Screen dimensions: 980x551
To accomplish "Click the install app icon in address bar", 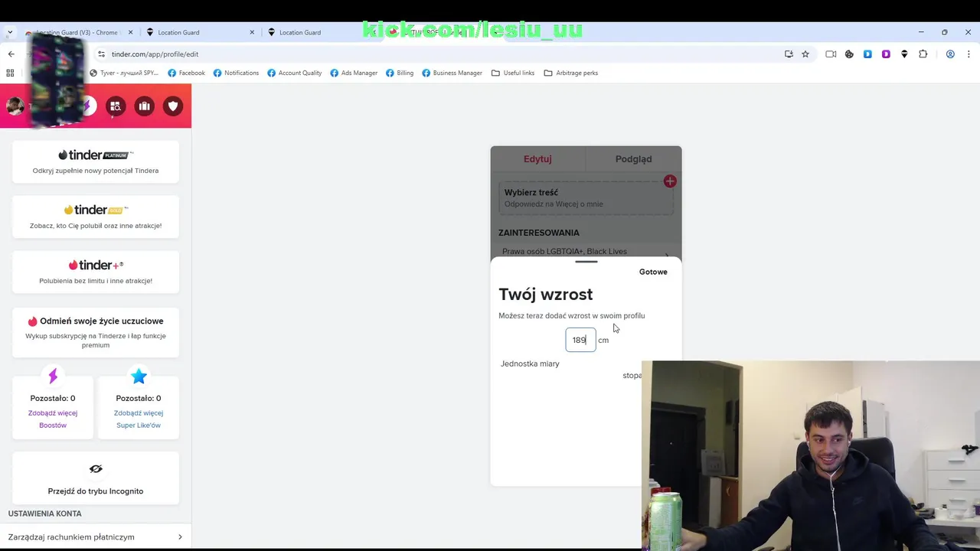I will click(x=789, y=54).
